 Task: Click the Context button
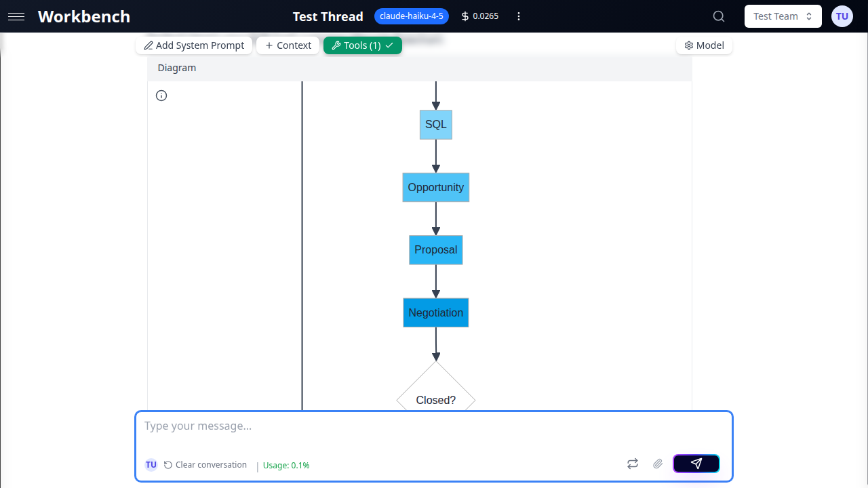coord(288,45)
